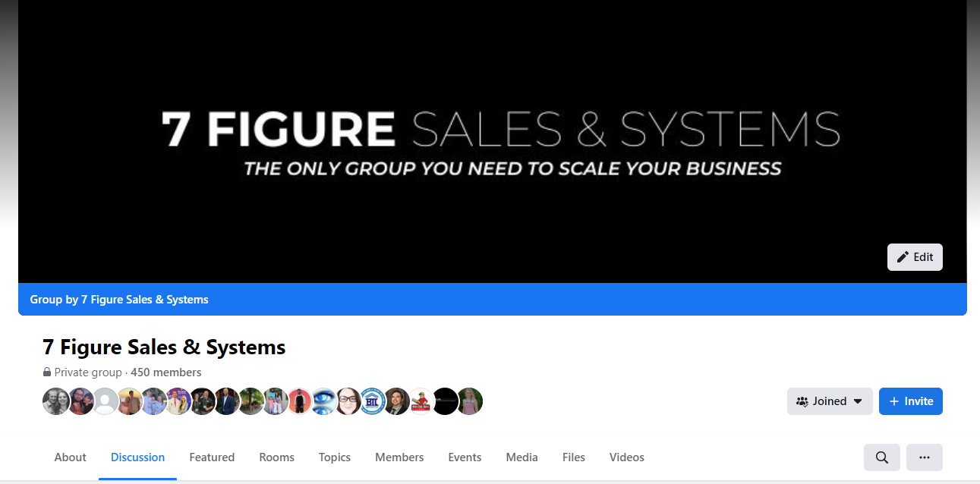
Task: Open the Files tab
Action: pos(574,457)
